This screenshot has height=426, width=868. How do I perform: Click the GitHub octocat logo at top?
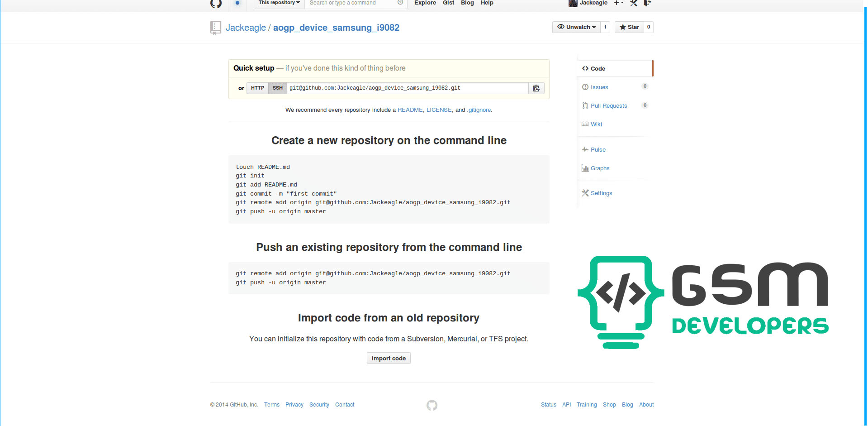tap(216, 4)
